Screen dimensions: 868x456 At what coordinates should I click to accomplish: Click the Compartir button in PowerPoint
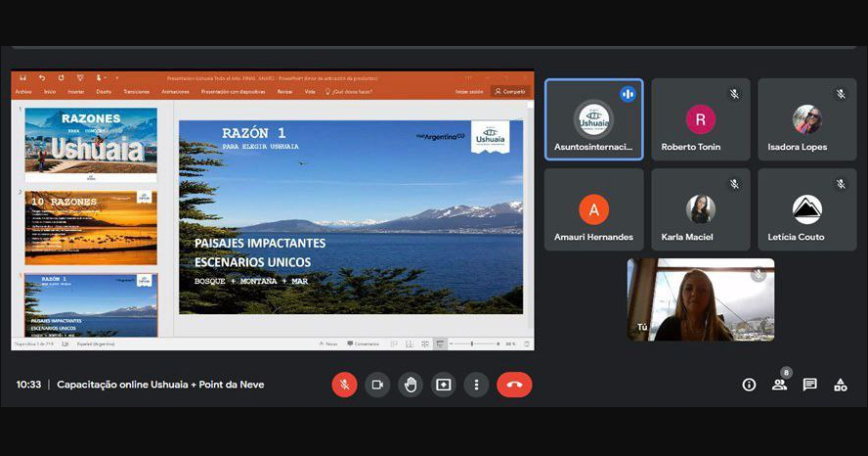(x=510, y=92)
